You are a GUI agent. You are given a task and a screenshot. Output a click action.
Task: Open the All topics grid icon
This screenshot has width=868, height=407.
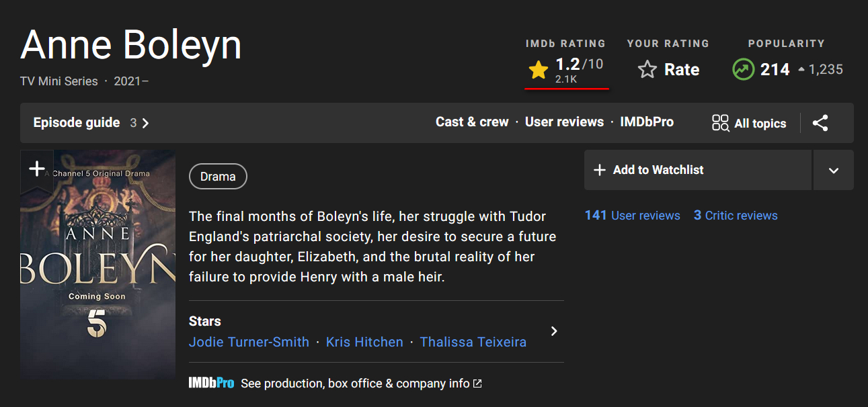720,123
